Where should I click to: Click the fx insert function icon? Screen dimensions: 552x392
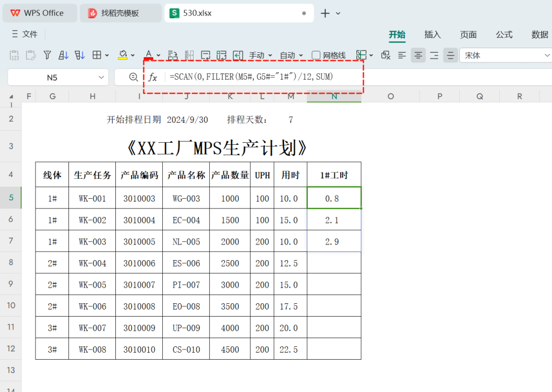coord(153,77)
